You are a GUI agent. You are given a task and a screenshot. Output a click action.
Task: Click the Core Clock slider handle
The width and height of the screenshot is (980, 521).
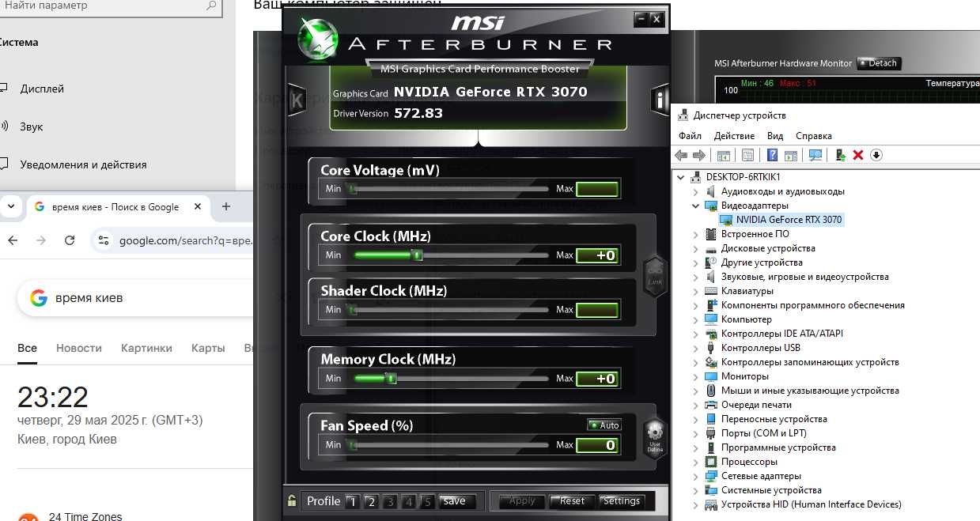[x=418, y=255]
